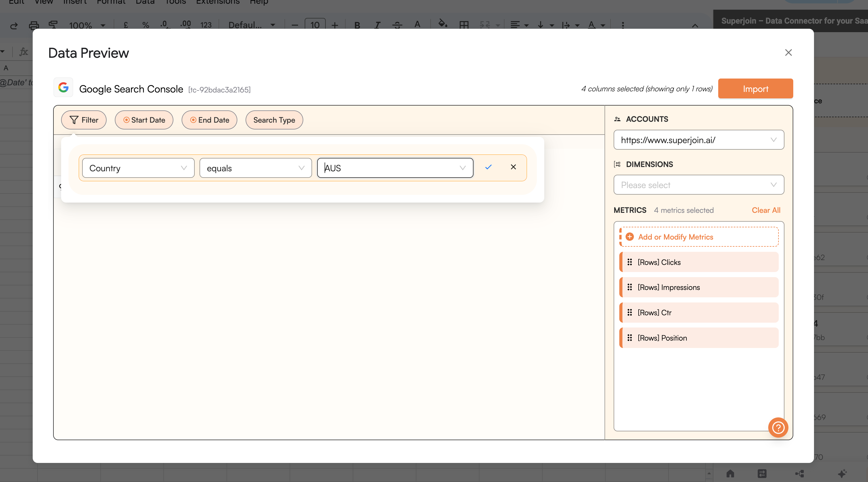Viewport: 868px width, 482px height.
Task: Click the Clear All metrics link
Action: coord(766,210)
